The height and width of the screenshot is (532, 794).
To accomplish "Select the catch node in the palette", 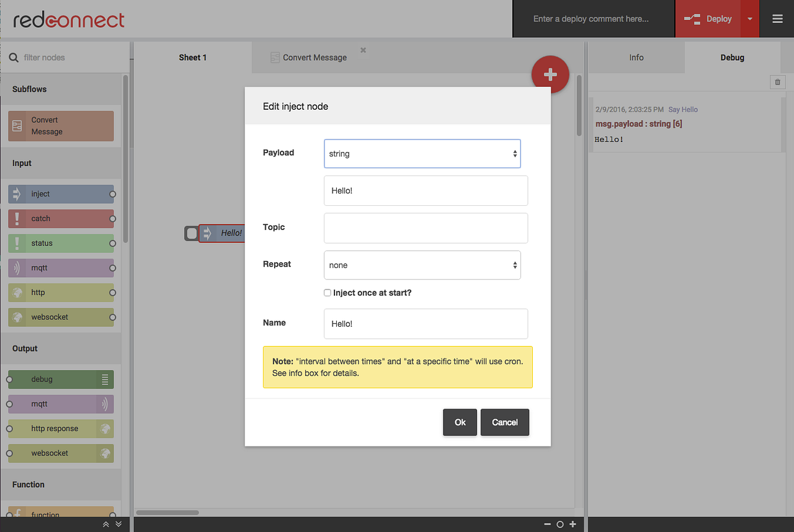I will point(60,218).
